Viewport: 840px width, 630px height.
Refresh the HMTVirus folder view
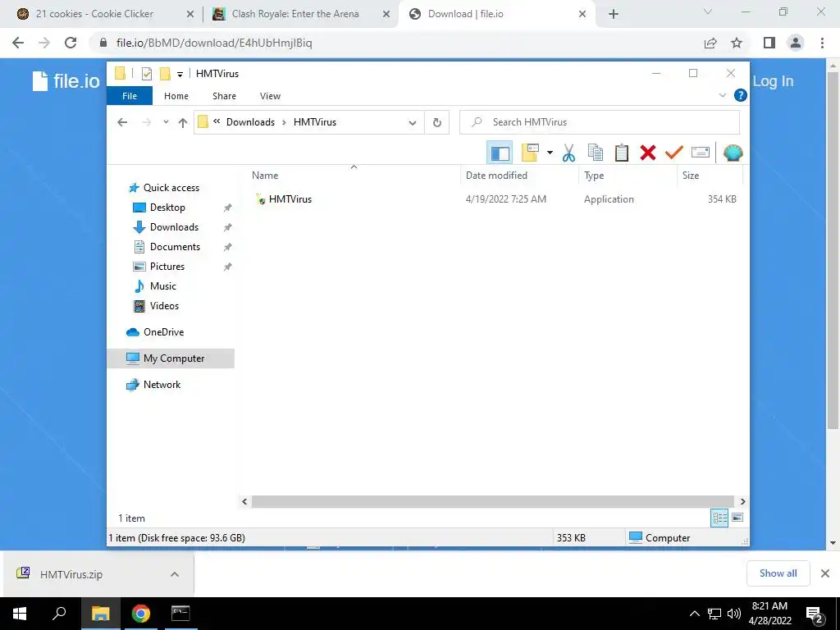(437, 123)
